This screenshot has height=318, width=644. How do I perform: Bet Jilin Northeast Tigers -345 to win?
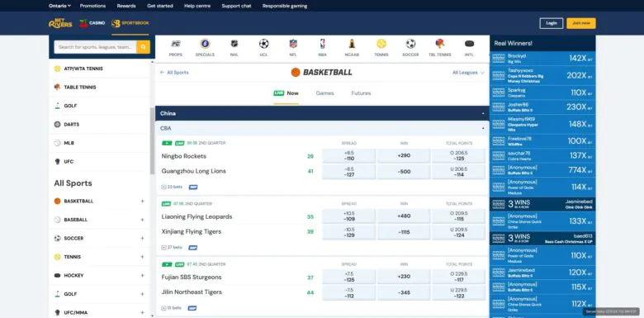point(404,293)
